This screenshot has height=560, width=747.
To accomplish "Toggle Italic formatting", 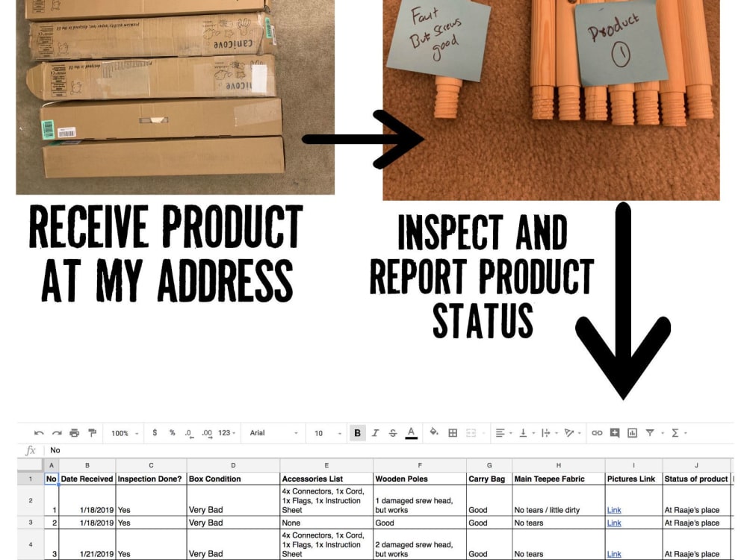I will pyautogui.click(x=376, y=433).
